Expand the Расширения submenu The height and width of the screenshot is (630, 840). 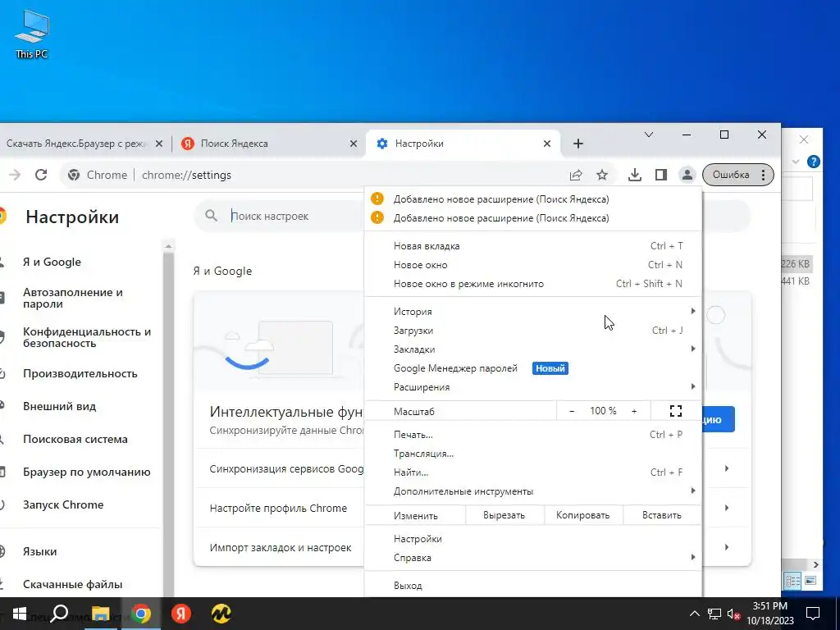pyautogui.click(x=533, y=387)
